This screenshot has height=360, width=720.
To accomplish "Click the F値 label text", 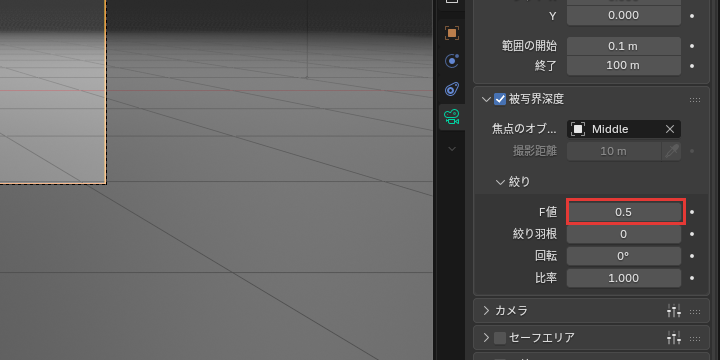I will click(x=548, y=212).
